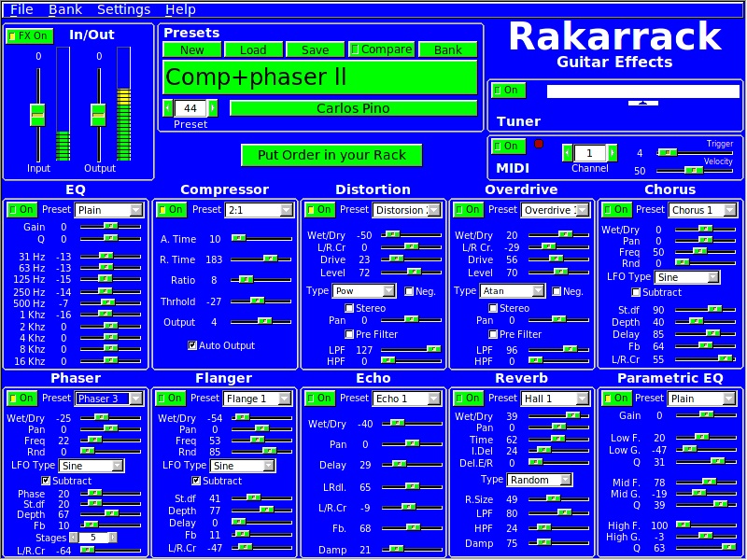Click Put Order in your Rack
Viewport: 747px width, 560px height.
[x=331, y=155]
